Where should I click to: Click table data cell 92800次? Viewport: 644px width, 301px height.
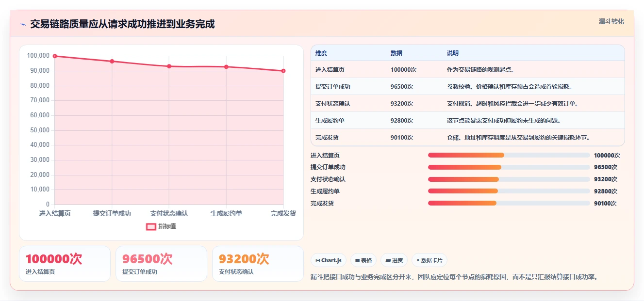coord(402,121)
